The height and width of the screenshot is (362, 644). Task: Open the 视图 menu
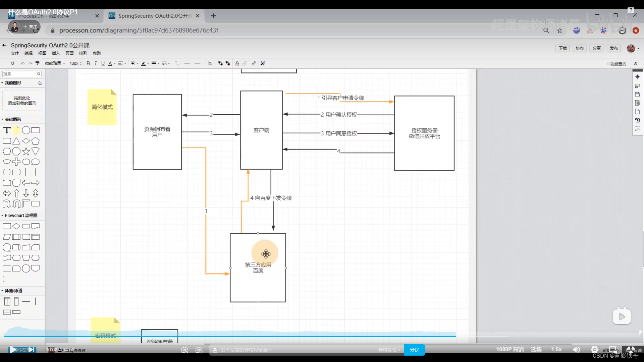click(42, 53)
